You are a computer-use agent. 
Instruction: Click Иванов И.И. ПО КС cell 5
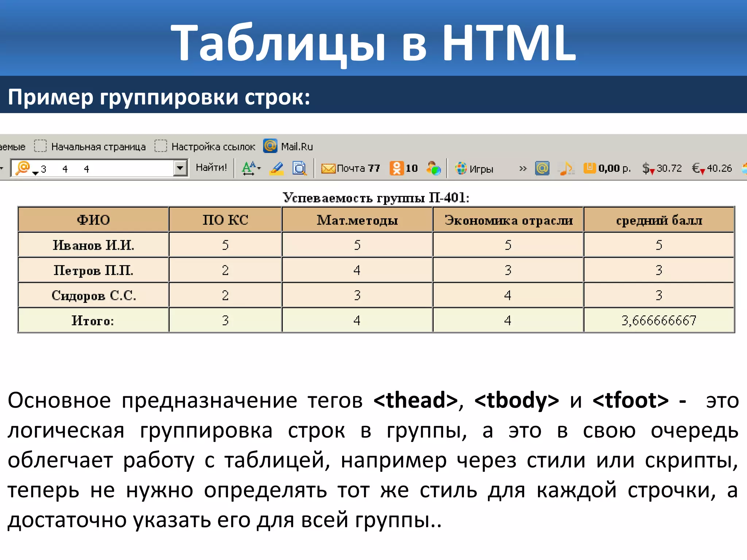pyautogui.click(x=225, y=245)
